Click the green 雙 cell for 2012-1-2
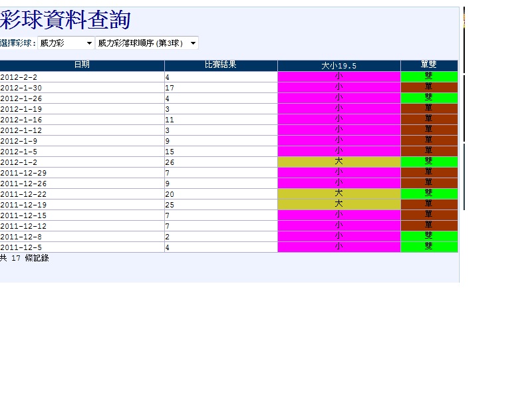Image resolution: width=532 pixels, height=399 pixels. 429,162
